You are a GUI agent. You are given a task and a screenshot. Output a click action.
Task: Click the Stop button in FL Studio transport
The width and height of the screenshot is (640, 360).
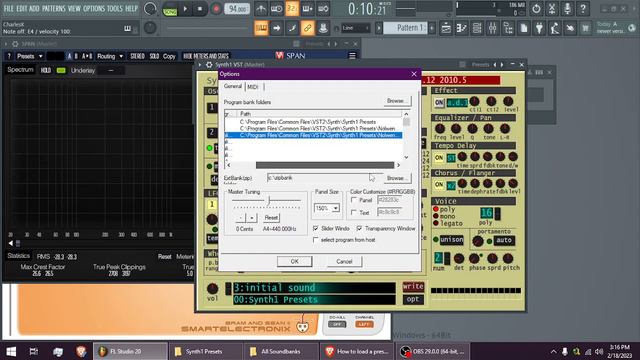click(x=200, y=9)
